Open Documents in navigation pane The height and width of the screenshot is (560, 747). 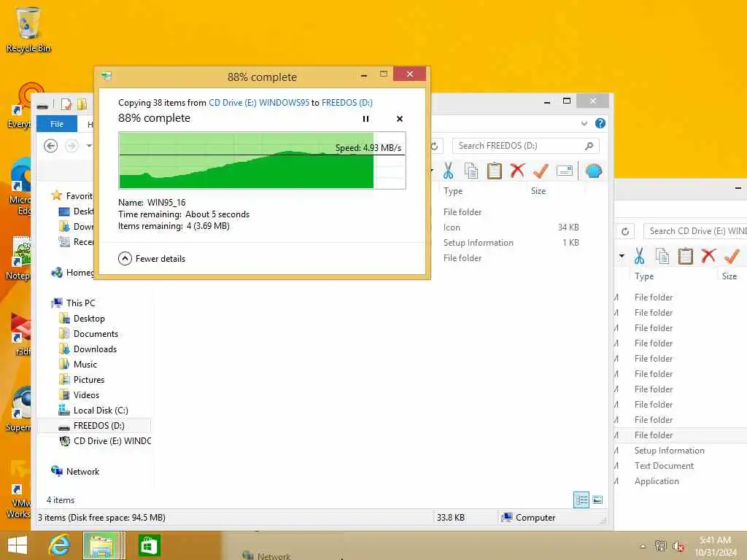point(96,334)
